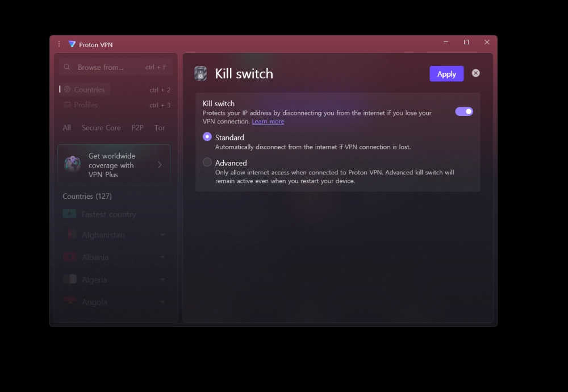Select the Advanced kill switch option
Screen dimensions: 568x392
coord(207,162)
